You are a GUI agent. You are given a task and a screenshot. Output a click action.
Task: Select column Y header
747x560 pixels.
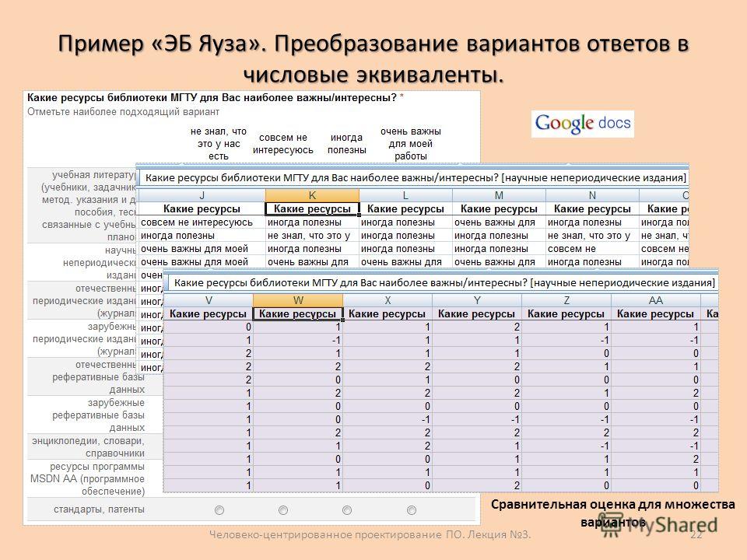click(477, 300)
